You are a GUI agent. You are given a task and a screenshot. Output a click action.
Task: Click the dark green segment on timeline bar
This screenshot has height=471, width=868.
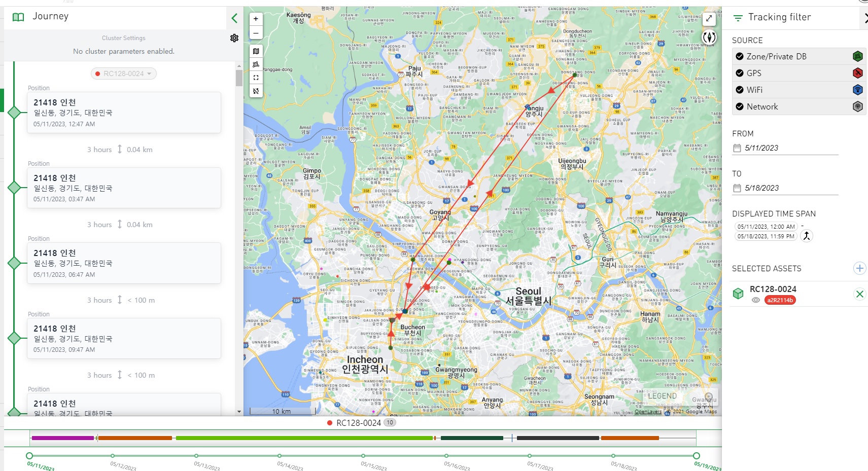(x=472, y=438)
